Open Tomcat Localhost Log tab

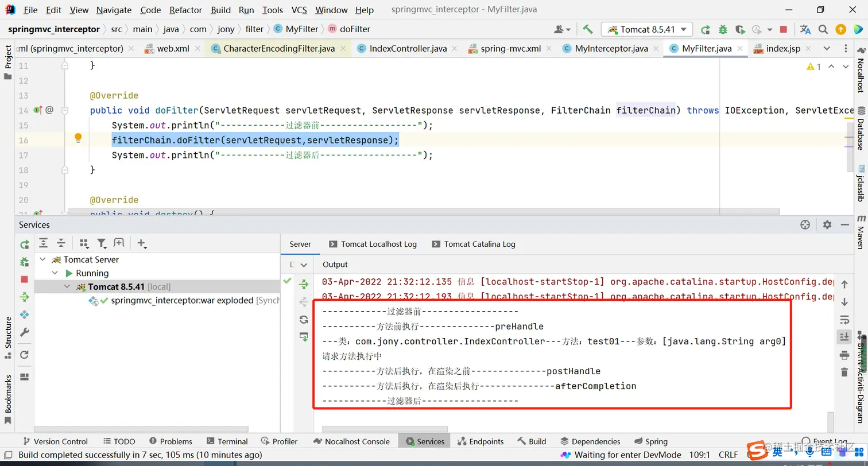(373, 244)
